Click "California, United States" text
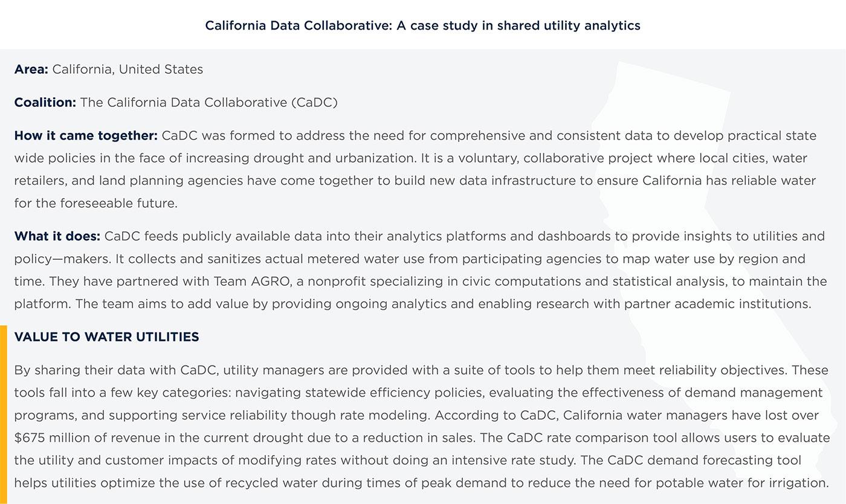Viewport: 846px width, 504px height. [x=128, y=69]
